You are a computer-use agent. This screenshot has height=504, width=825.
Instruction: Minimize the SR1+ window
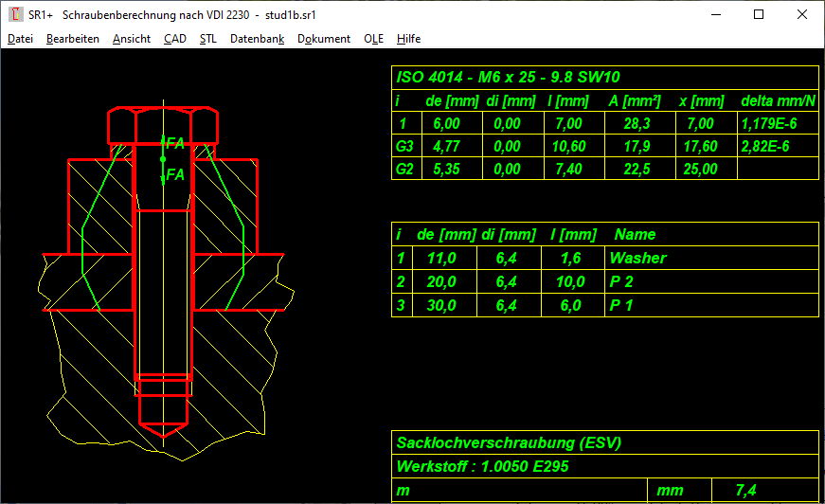point(716,14)
